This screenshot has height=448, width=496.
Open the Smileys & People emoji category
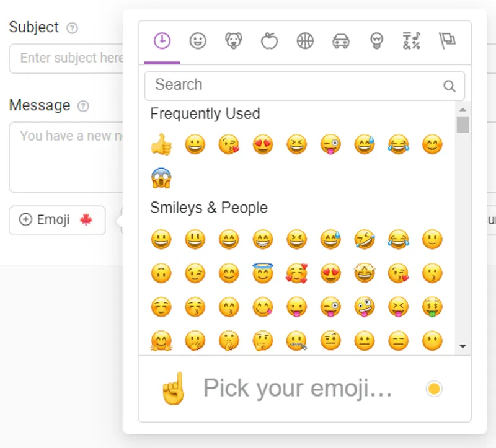coord(198,42)
